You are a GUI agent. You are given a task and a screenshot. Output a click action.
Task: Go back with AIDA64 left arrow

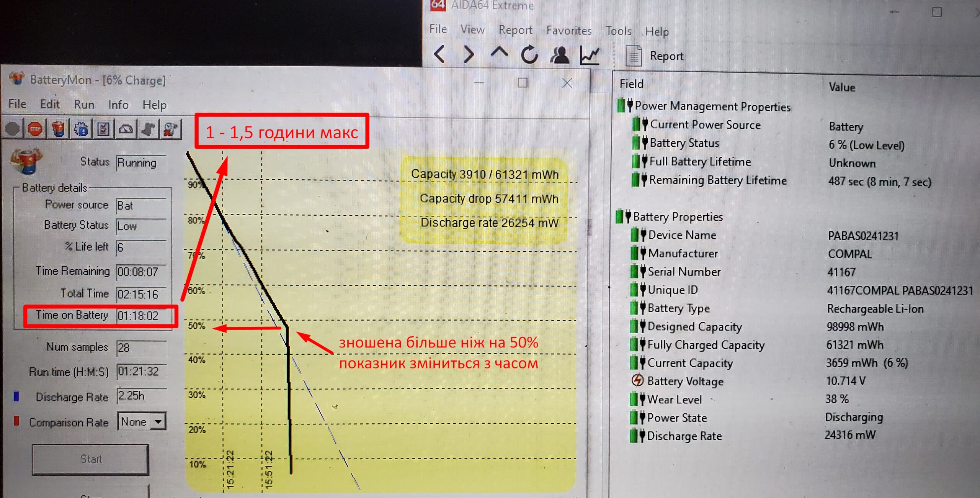[x=440, y=54]
